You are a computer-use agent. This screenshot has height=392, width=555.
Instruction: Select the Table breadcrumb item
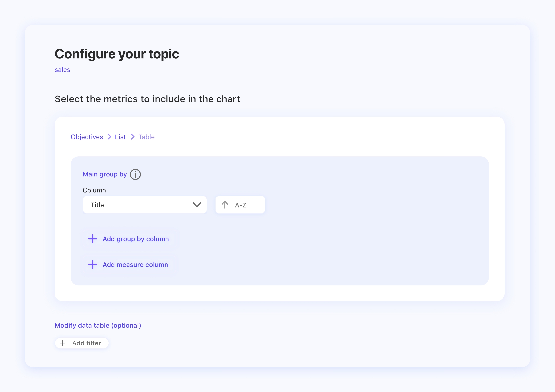point(147,137)
